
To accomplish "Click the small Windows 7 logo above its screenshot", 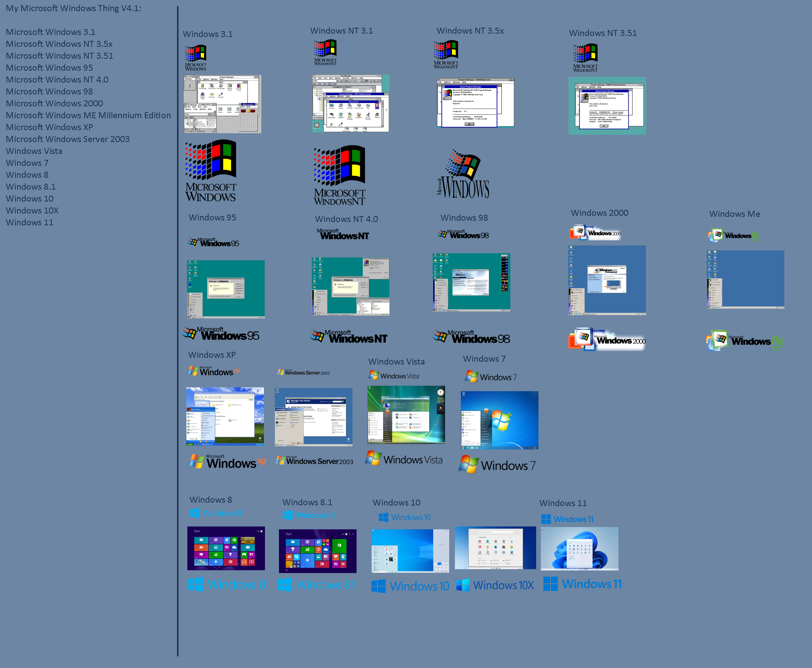I will [x=491, y=376].
